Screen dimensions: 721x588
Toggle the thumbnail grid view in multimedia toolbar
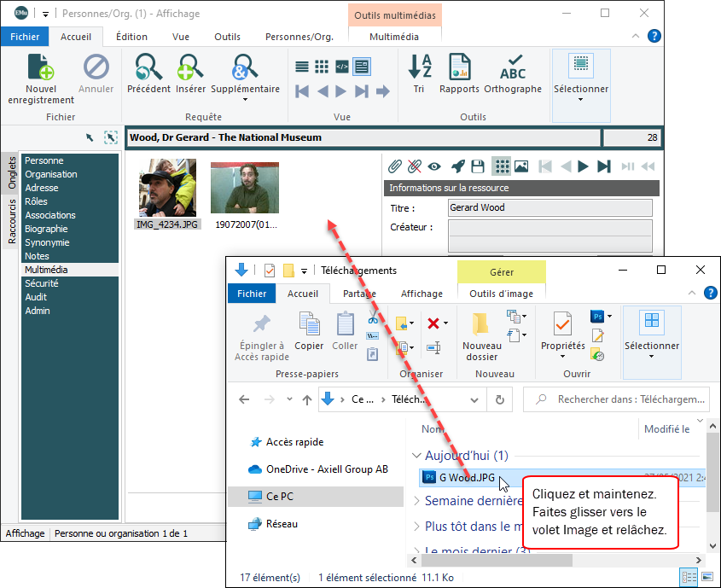[x=501, y=166]
